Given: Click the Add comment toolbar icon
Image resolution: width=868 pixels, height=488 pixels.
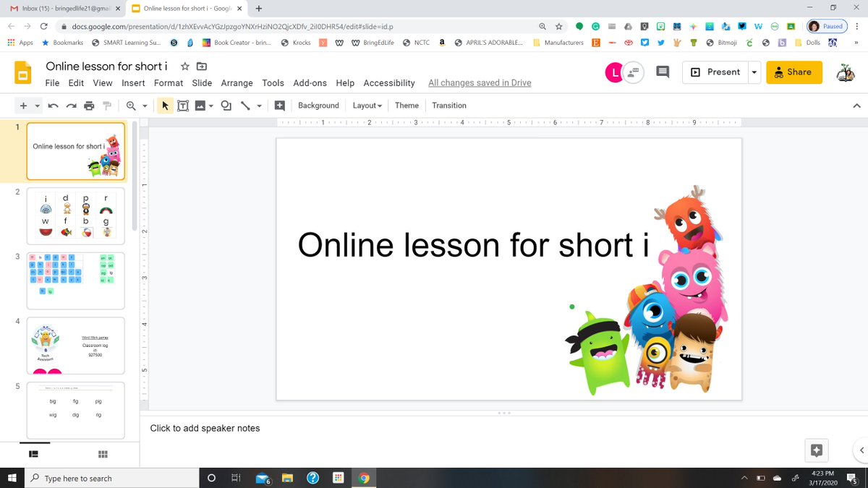Looking at the screenshot, I should click(x=280, y=106).
